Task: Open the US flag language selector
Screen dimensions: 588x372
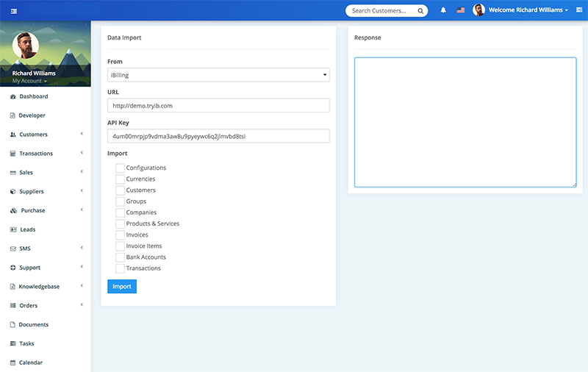Action: 461,10
